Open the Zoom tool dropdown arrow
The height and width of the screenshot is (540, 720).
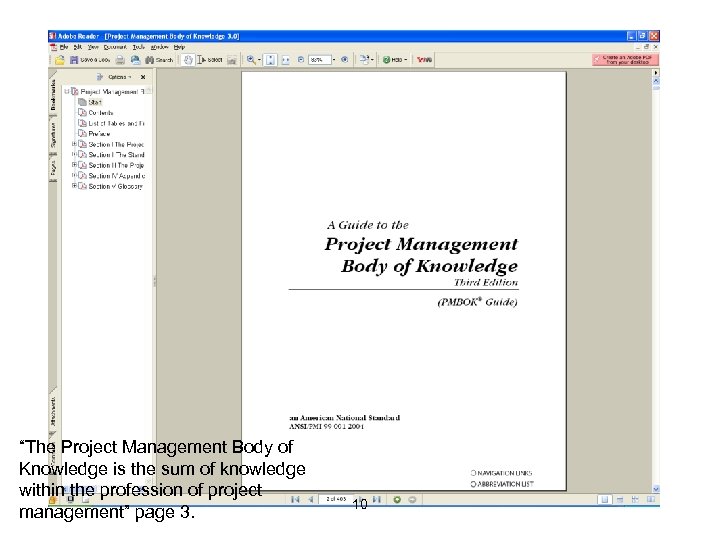pos(259,60)
